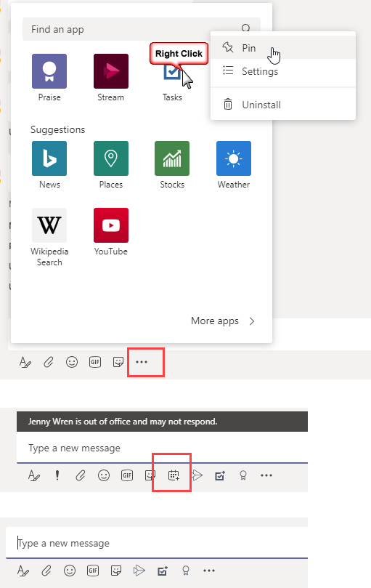Click the bottom Type a new message box
The width and height of the screenshot is (371, 588).
pos(157,543)
